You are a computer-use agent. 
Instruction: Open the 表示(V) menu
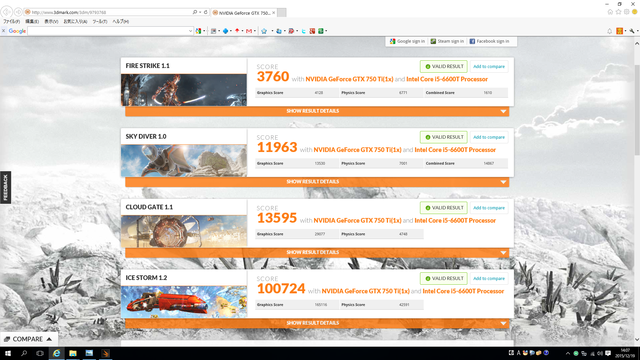[x=51, y=21]
